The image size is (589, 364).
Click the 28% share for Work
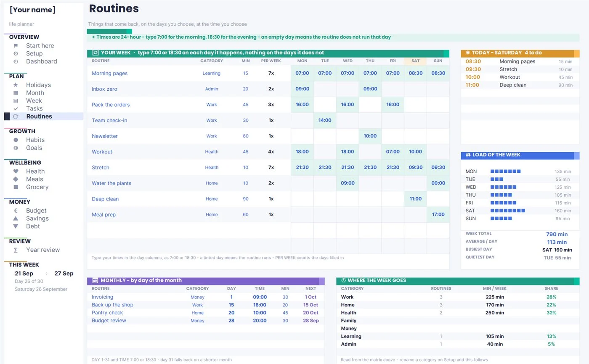pos(551,297)
